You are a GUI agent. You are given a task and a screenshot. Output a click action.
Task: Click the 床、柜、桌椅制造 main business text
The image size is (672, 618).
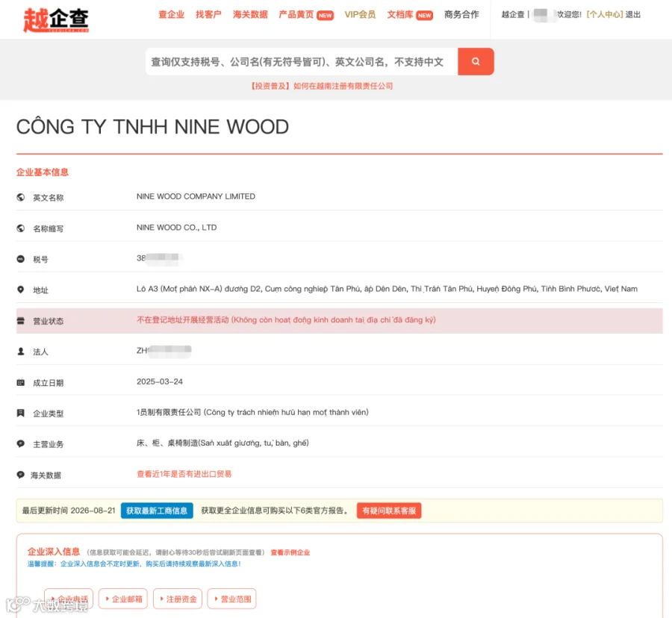coord(223,443)
